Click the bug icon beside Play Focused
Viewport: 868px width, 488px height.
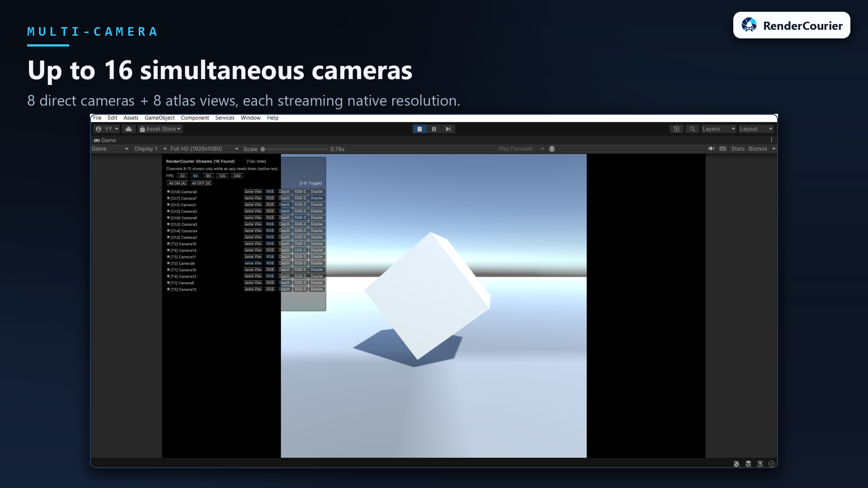pyautogui.click(x=552, y=149)
